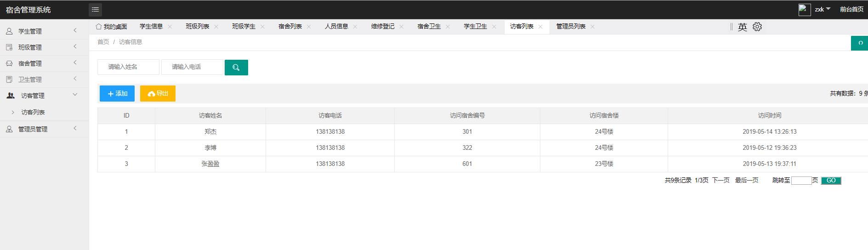Screen dimensions: 868x250
Task: Open the 访客列表 sidebar submenu item
Action: 33,112
